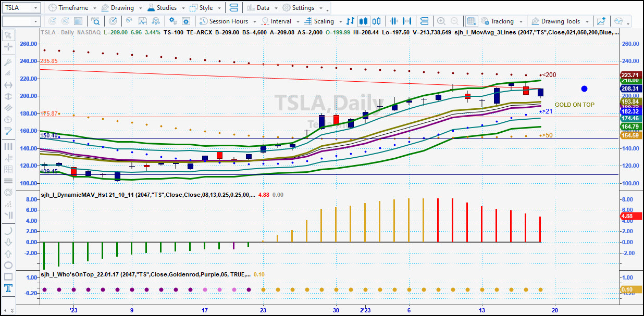Click the add-study wave icon
This screenshot has width=644, height=316.
[x=128, y=21]
